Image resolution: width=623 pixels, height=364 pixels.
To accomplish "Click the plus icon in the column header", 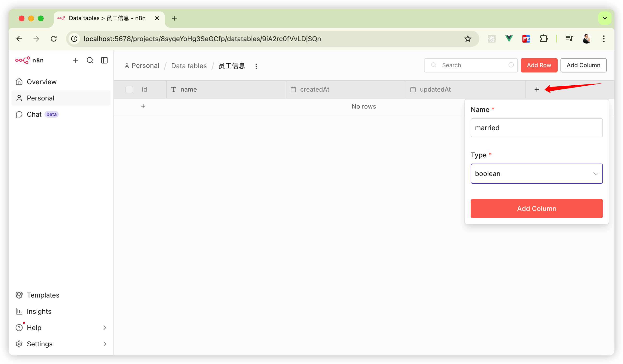I will tap(537, 89).
